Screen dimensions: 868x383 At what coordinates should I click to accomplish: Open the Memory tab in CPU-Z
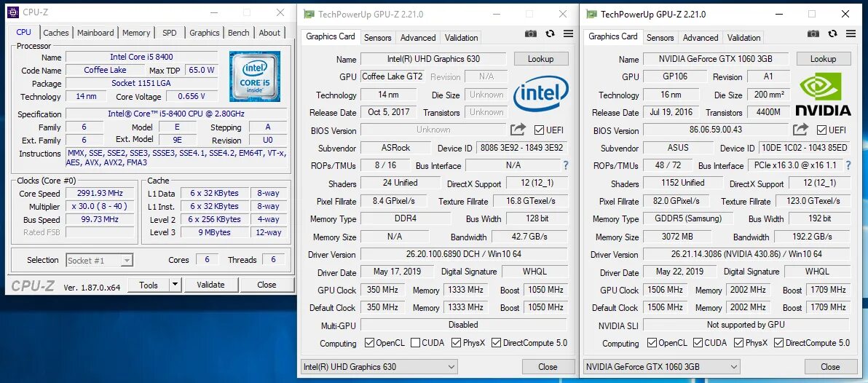click(136, 33)
